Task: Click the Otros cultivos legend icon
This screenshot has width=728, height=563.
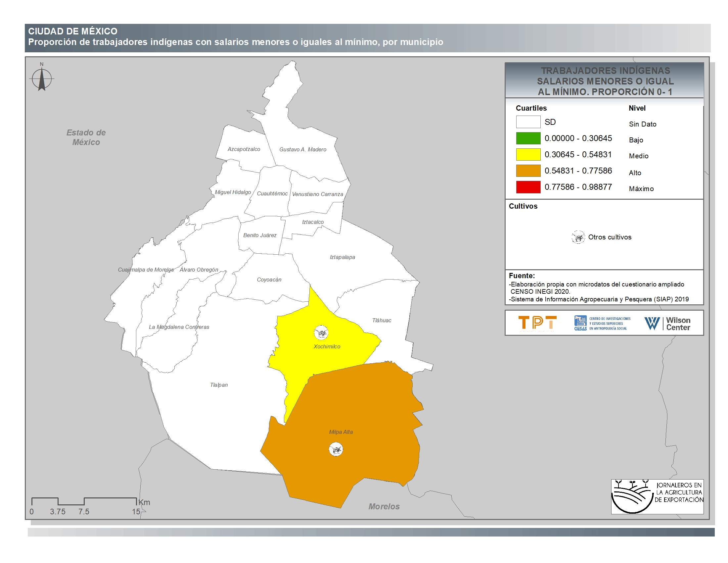Action: pyautogui.click(x=578, y=237)
